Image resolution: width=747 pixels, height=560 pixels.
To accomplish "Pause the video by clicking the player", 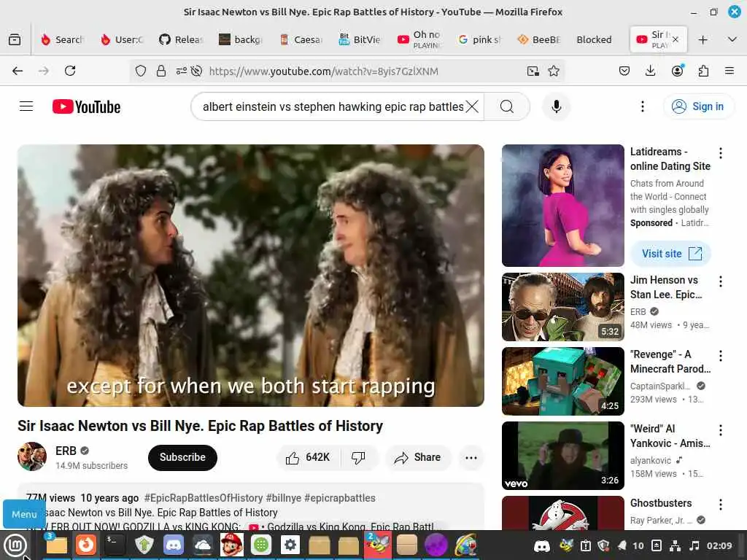I will click(x=251, y=275).
